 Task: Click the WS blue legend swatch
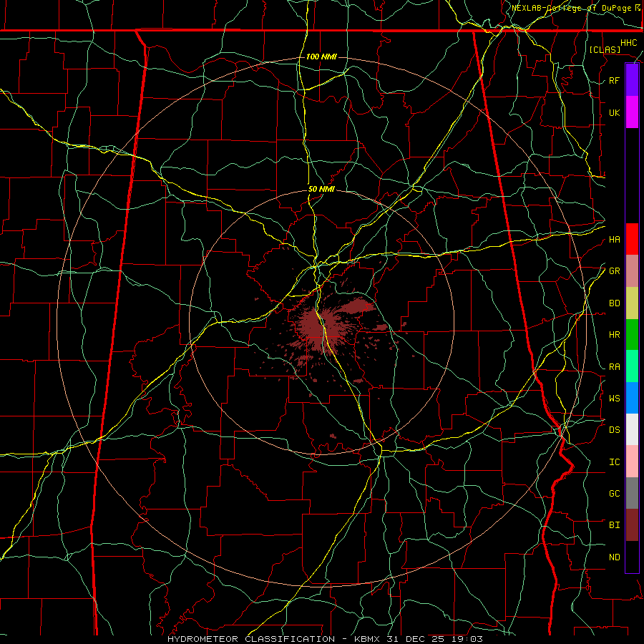(632, 398)
